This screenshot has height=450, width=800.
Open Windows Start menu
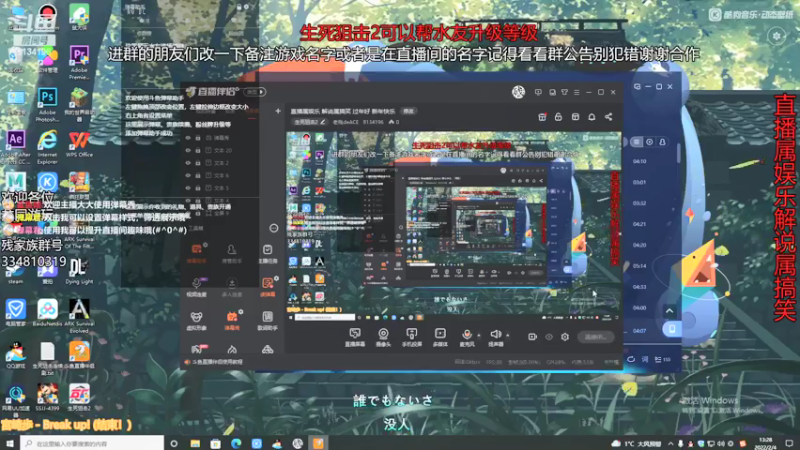[x=10, y=443]
